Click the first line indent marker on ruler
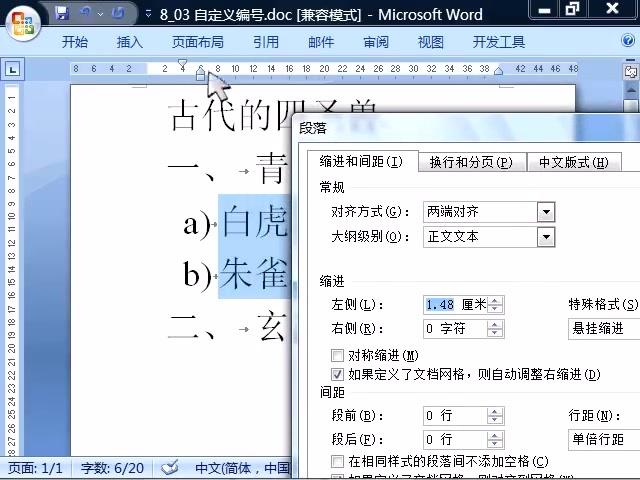Screen dimensions: 640x480 (182, 64)
